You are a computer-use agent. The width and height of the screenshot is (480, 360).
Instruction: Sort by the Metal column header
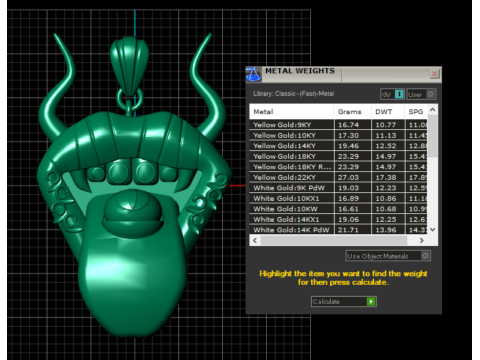click(x=291, y=112)
